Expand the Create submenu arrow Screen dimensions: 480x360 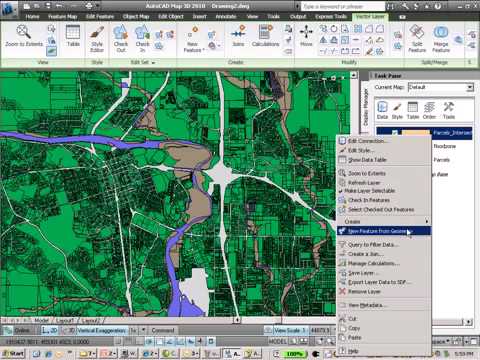click(x=427, y=221)
